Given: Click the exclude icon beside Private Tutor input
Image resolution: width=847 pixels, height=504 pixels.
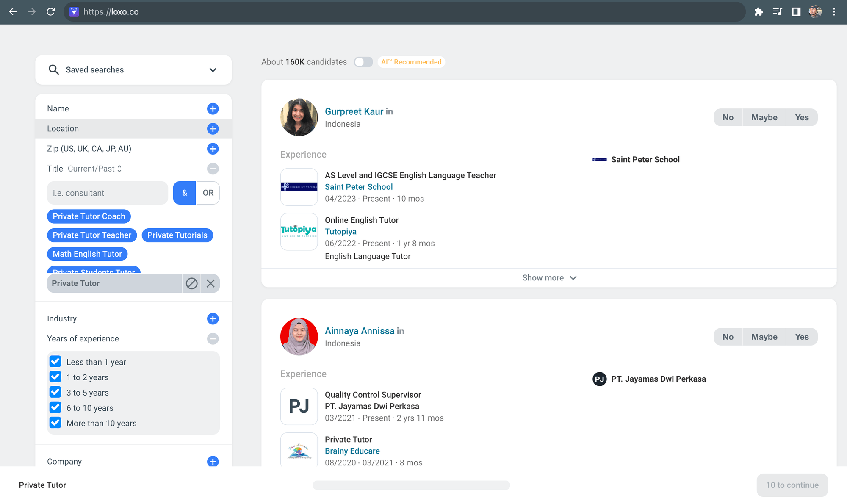Looking at the screenshot, I should coord(192,283).
